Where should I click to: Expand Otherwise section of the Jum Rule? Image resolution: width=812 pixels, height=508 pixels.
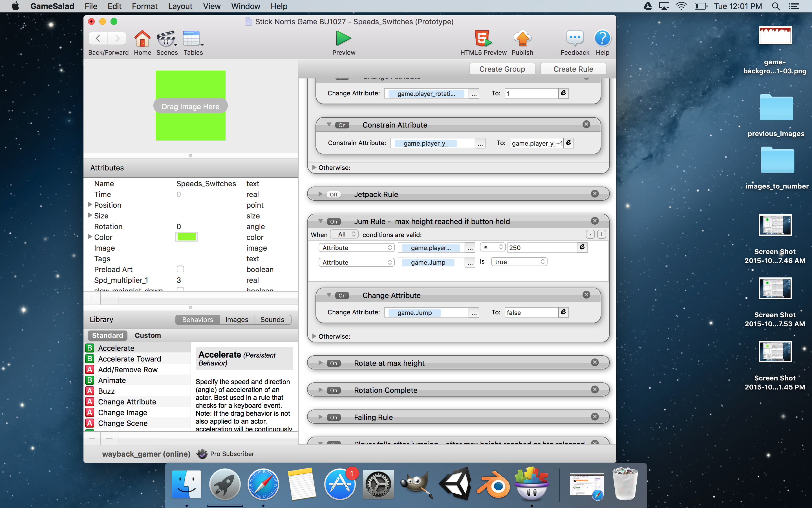(314, 336)
